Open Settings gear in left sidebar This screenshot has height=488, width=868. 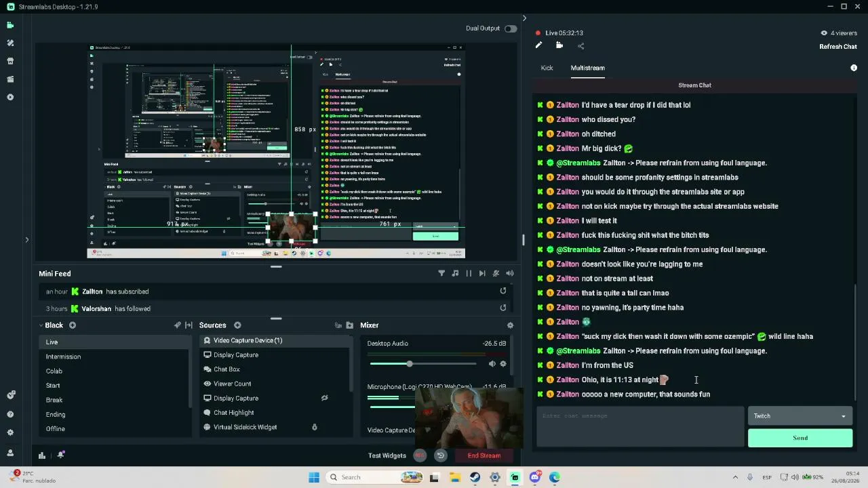(10, 433)
